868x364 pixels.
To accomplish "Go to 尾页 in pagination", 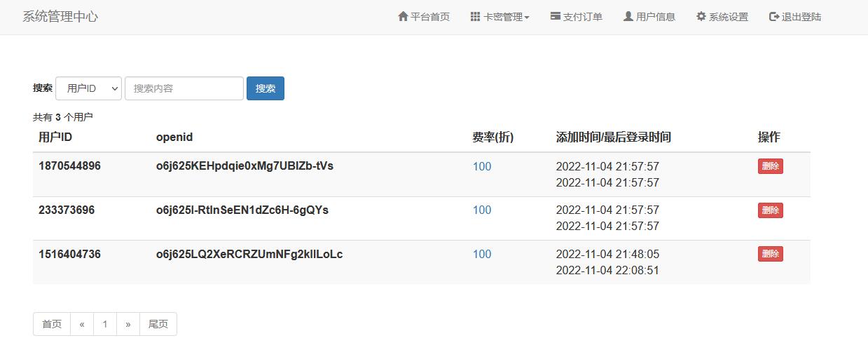I will (158, 324).
